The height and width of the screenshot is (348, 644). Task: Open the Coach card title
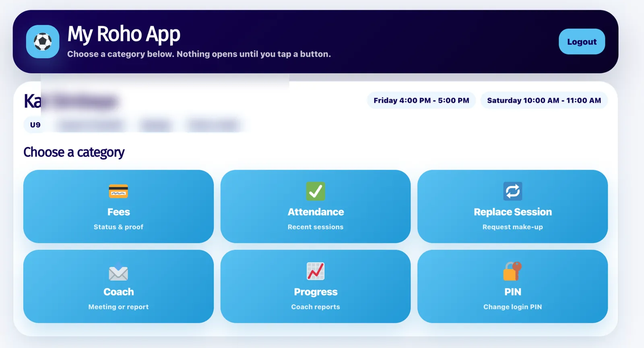tap(118, 292)
